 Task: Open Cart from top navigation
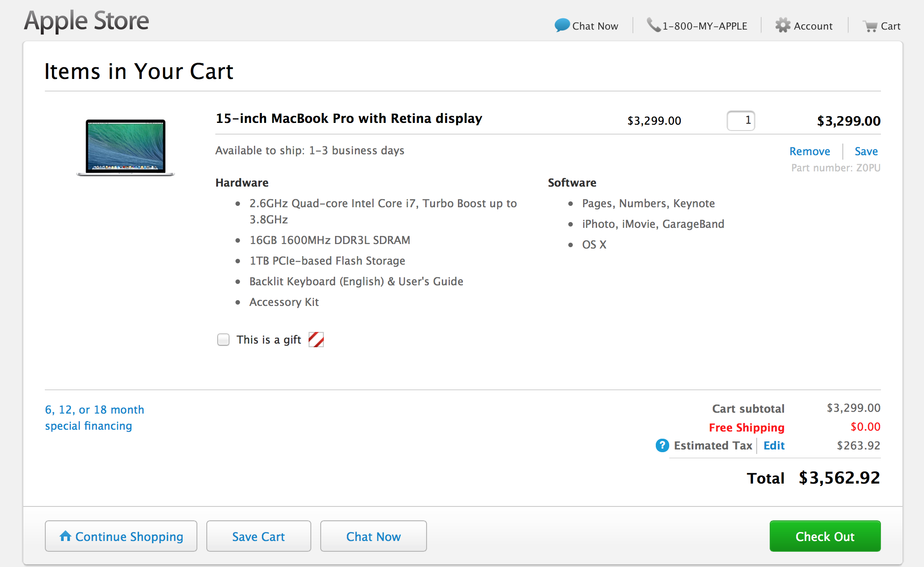point(890,26)
